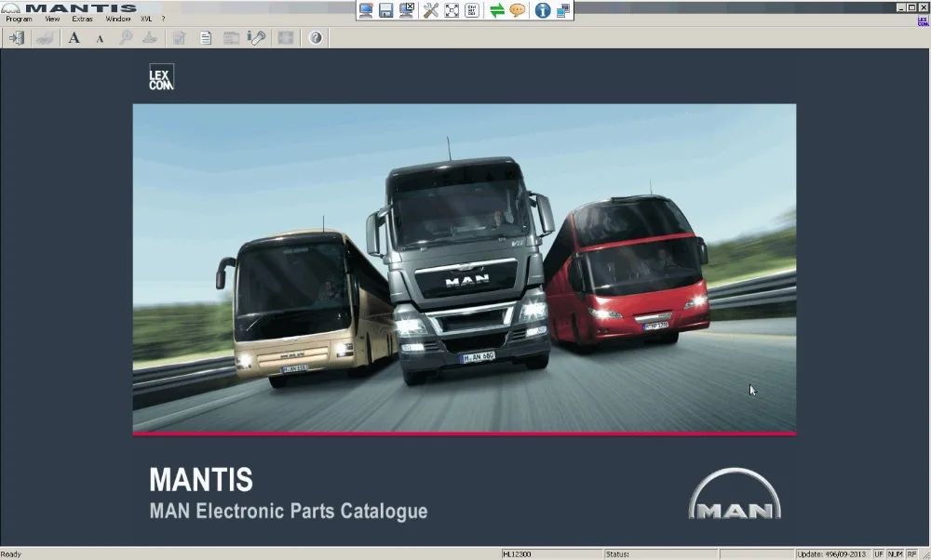Click the greyed stamp-shaped toolbar icon
Image resolution: width=931 pixels, height=560 pixels.
tap(150, 38)
